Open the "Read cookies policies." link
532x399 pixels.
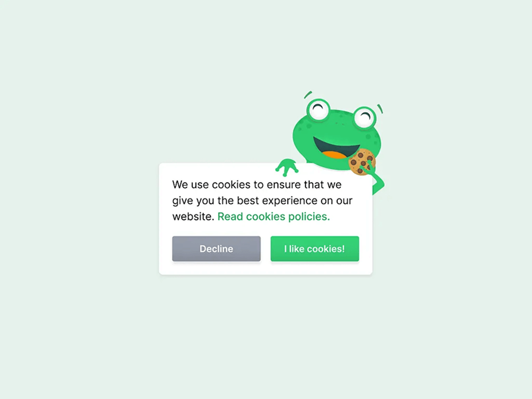273,217
